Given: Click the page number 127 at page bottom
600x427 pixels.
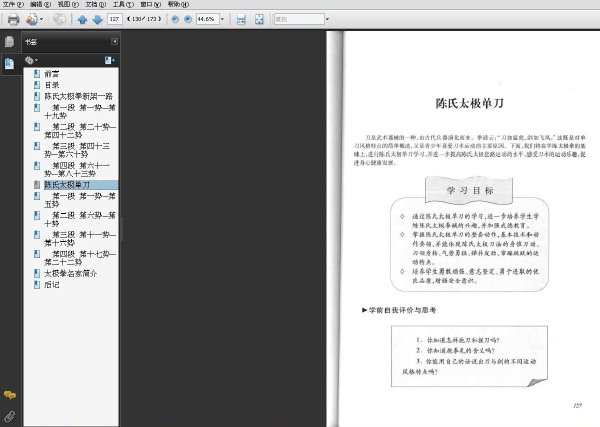Looking at the screenshot, I should click(x=577, y=406).
